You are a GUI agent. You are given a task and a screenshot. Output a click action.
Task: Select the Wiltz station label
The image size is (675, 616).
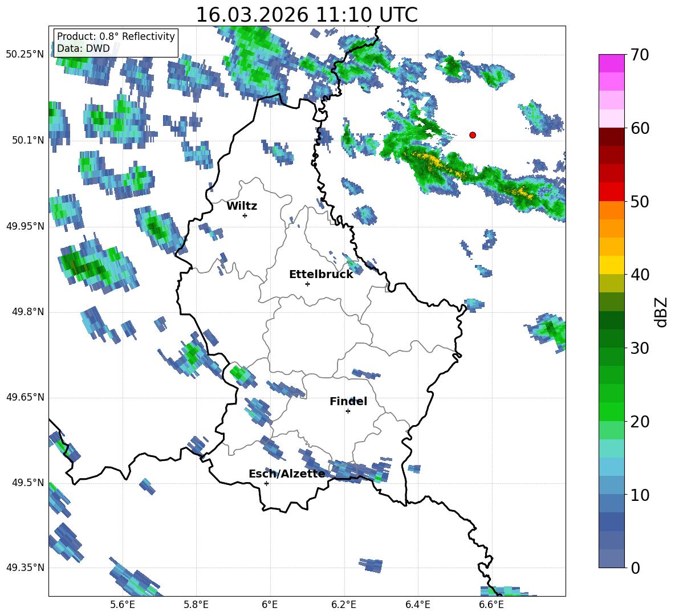pos(242,206)
